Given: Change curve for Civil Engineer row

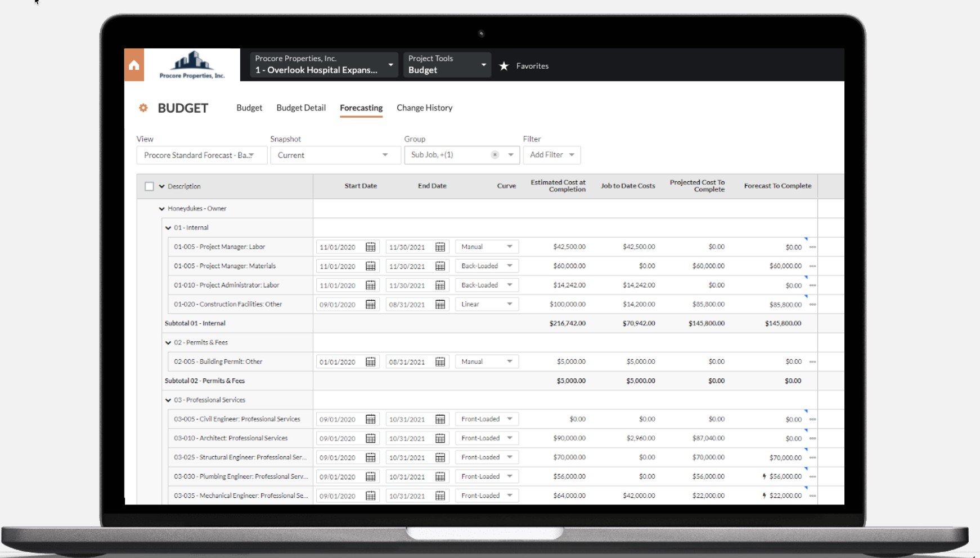Looking at the screenshot, I should (x=487, y=419).
